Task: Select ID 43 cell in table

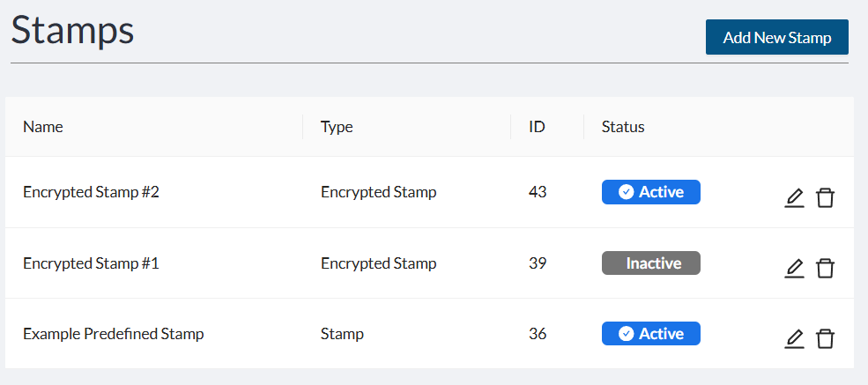Action: pyautogui.click(x=538, y=192)
